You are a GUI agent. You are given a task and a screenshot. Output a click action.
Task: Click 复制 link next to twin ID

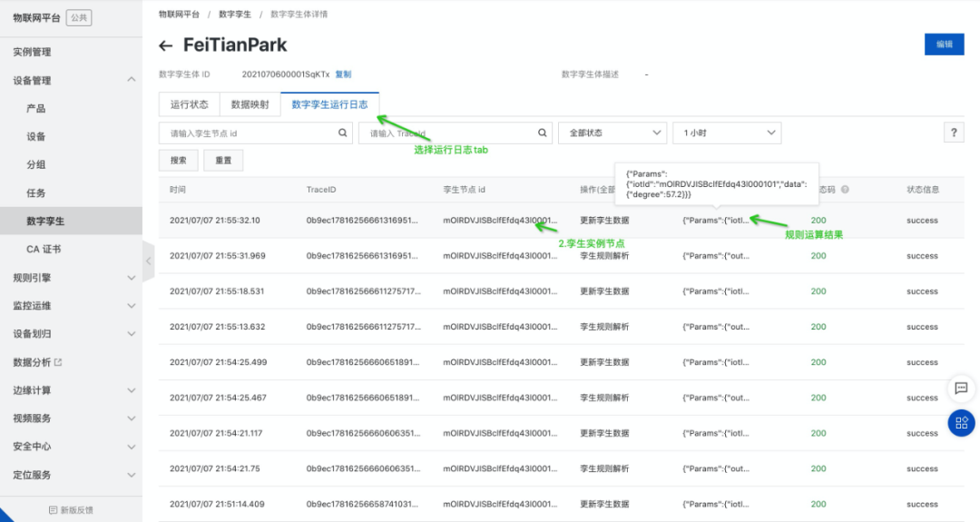(x=343, y=74)
